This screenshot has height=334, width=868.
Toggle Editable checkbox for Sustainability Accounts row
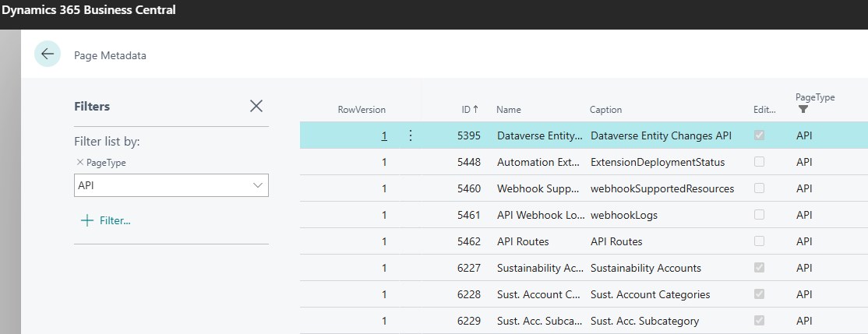point(759,268)
